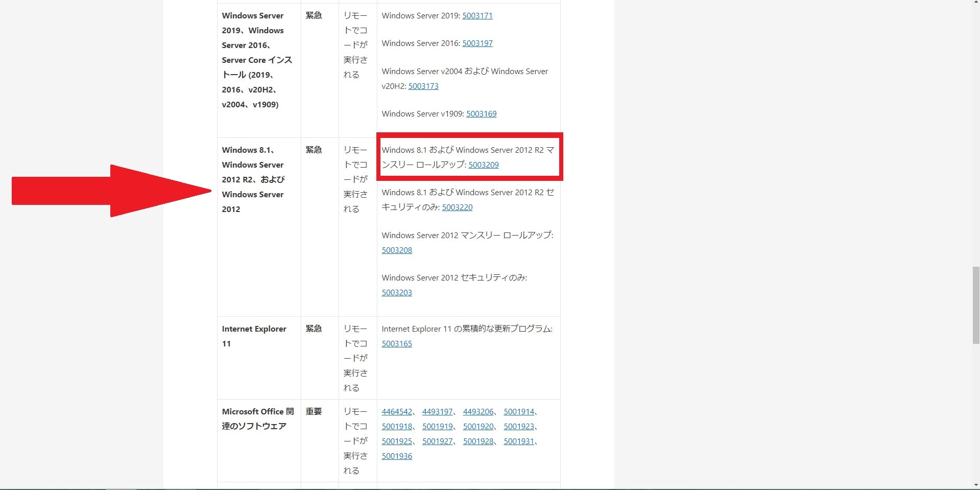Select 'Windows Server 2012 セキュリティのみ' text
Screen dimensions: 980x490
click(453, 278)
